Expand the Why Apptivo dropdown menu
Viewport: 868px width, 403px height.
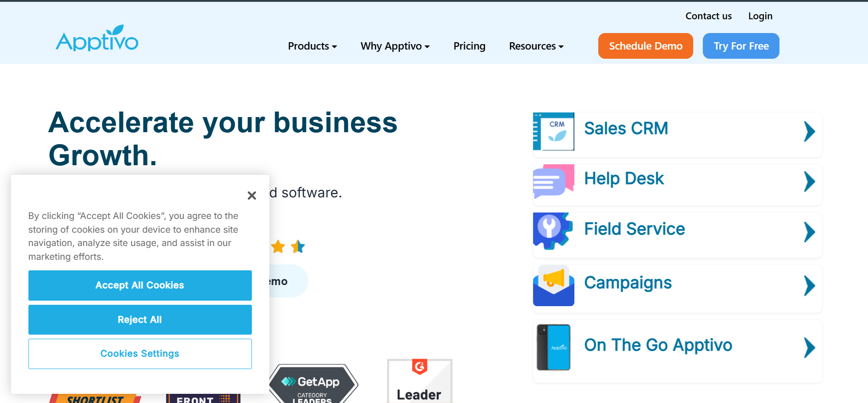coord(395,46)
